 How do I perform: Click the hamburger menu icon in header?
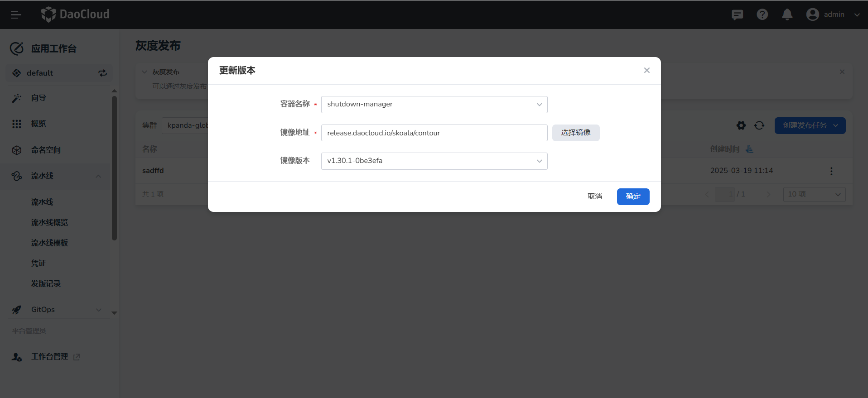[16, 15]
